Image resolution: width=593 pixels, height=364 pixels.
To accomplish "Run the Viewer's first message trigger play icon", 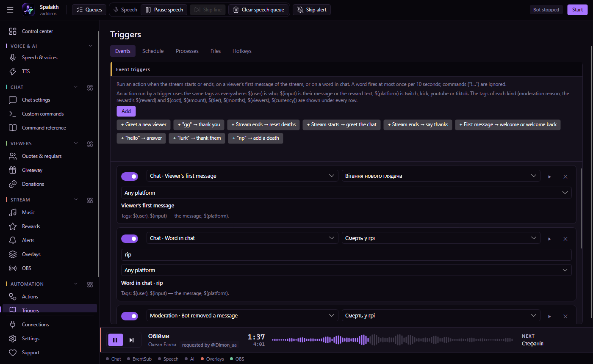I will tap(549, 176).
